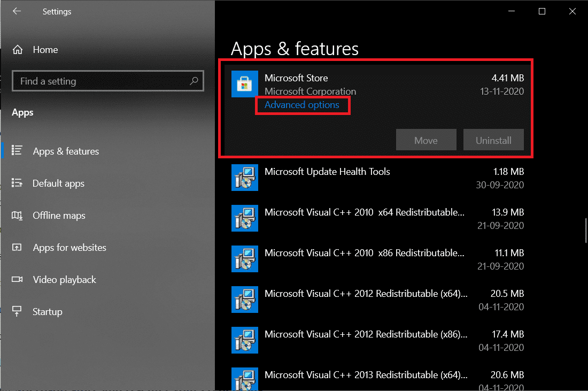Image resolution: width=588 pixels, height=391 pixels.
Task: Click the Default apps icon
Action: [x=18, y=183]
